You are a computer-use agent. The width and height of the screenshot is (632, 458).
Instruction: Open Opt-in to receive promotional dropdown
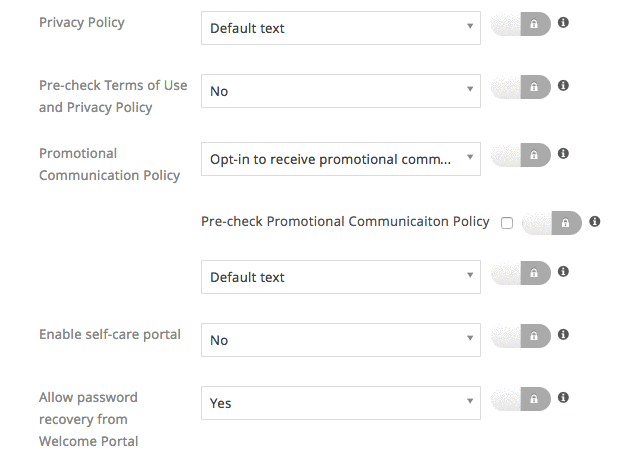click(340, 159)
